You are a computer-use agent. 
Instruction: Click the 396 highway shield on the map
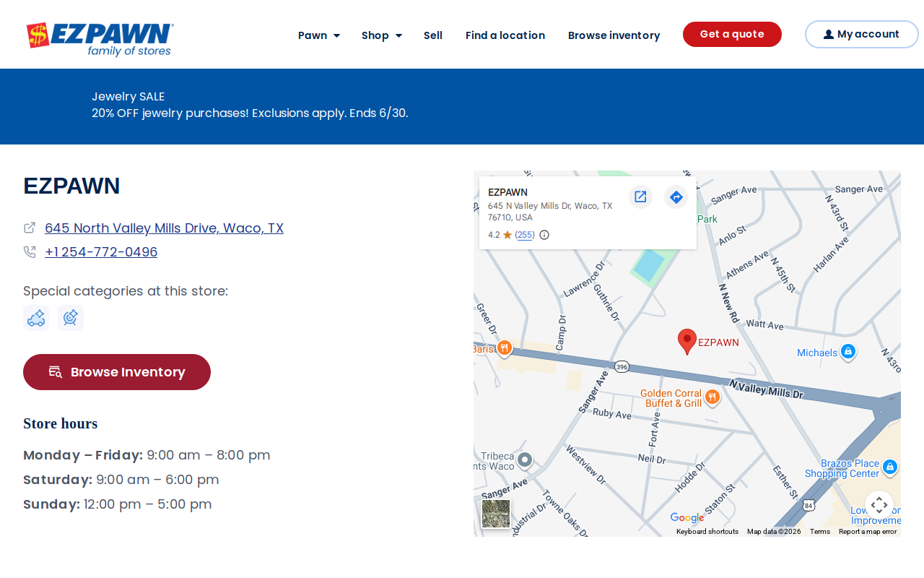pyautogui.click(x=622, y=367)
